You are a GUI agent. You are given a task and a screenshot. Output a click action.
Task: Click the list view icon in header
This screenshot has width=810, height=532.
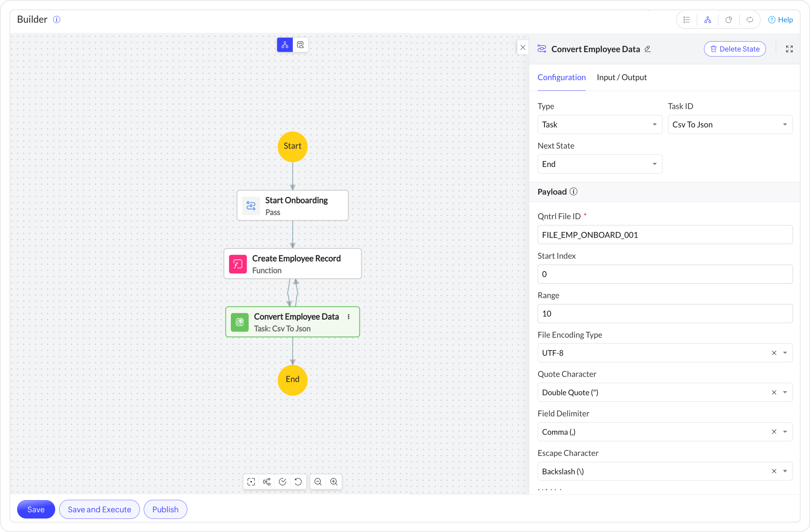point(687,20)
